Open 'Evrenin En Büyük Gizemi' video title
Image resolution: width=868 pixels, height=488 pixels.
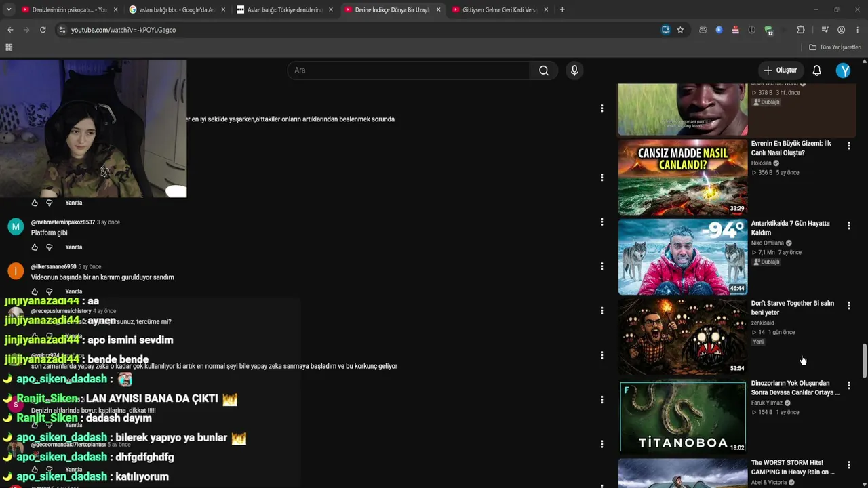click(791, 148)
